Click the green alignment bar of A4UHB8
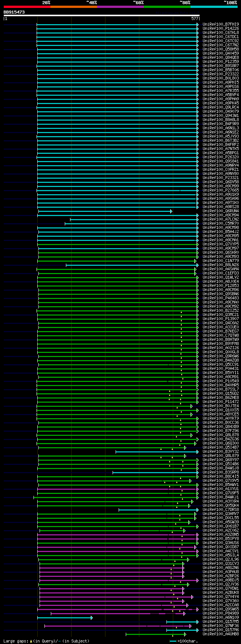The width and height of the screenshot is (241, 644). point(156,634)
